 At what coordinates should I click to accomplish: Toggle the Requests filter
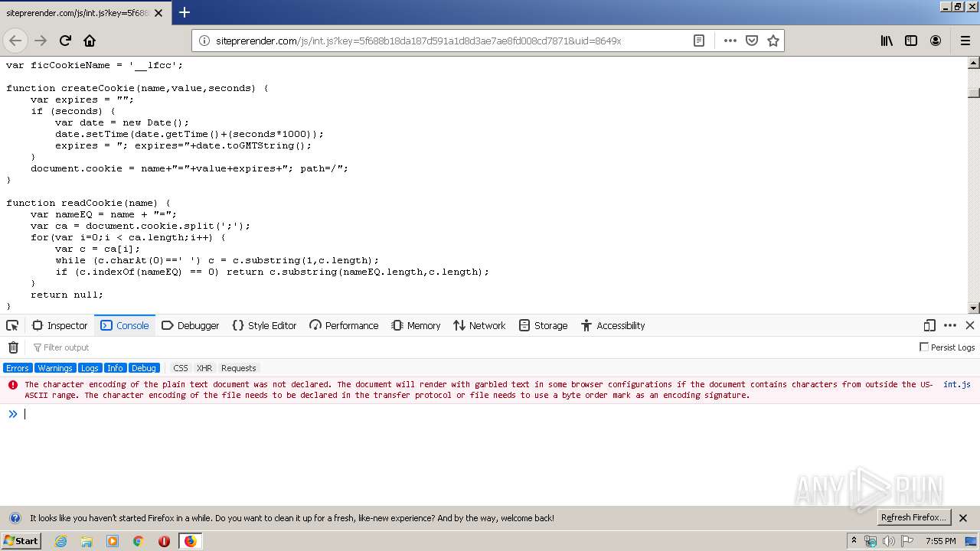(x=239, y=368)
